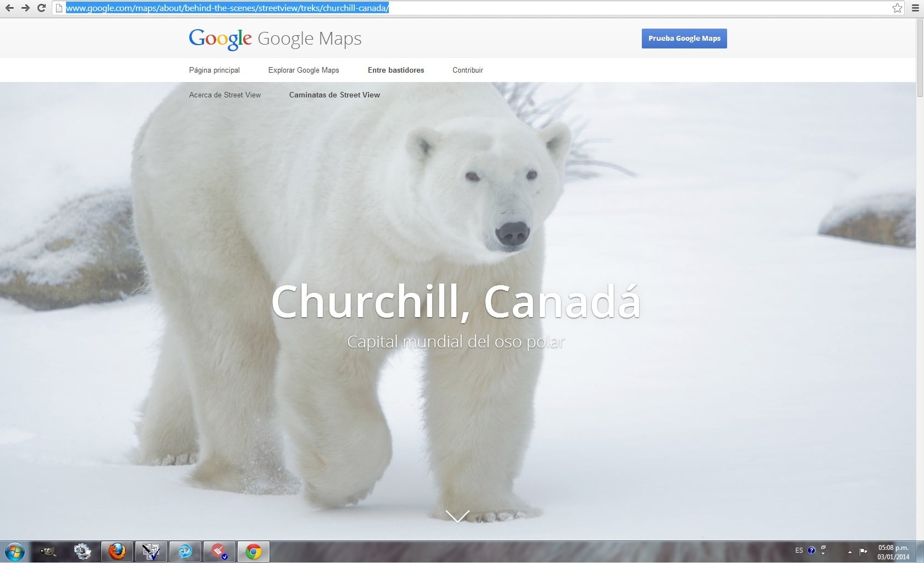Click the browser forward arrow

click(25, 8)
